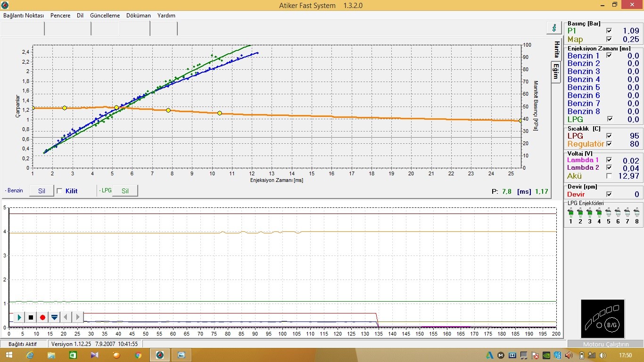Click the Akü value 12,97
This screenshot has width=644, height=362.
(629, 176)
